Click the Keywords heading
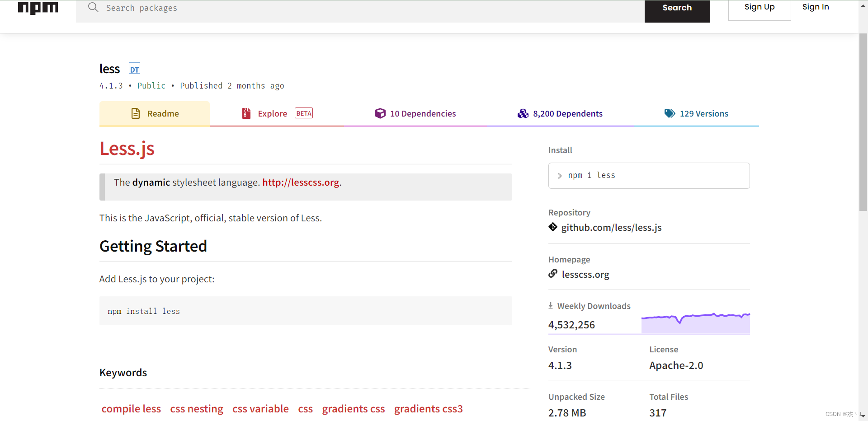 (123, 373)
